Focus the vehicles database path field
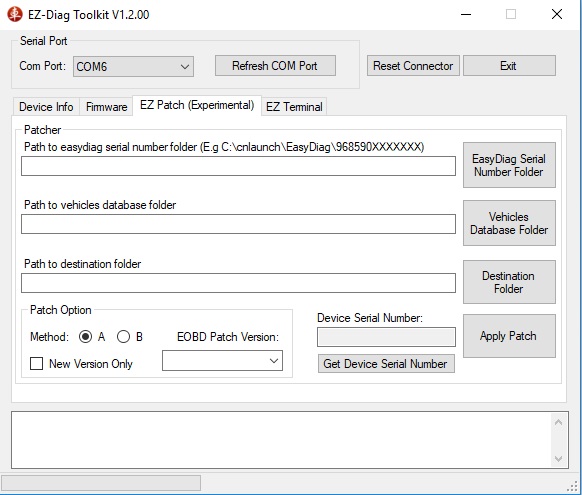This screenshot has height=495, width=582. click(238, 224)
